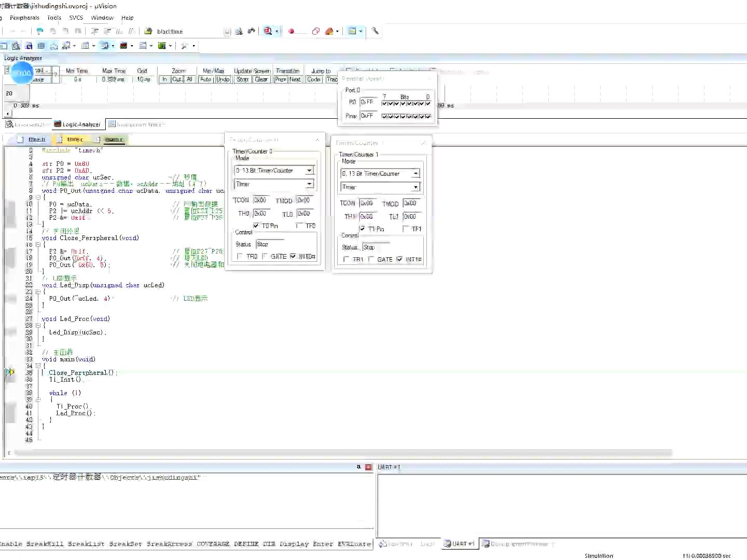Screen dimensions: 747x560
Task: Click Transition Next button
Action: [295, 79]
